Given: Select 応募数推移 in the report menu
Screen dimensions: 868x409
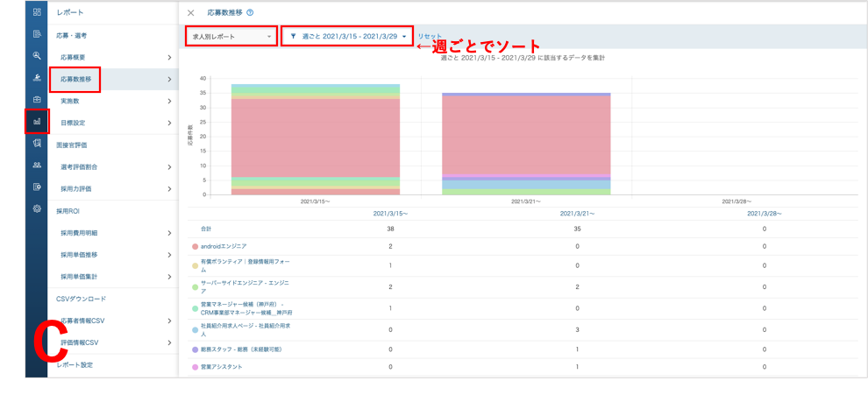Looking at the screenshot, I should coord(113,80).
